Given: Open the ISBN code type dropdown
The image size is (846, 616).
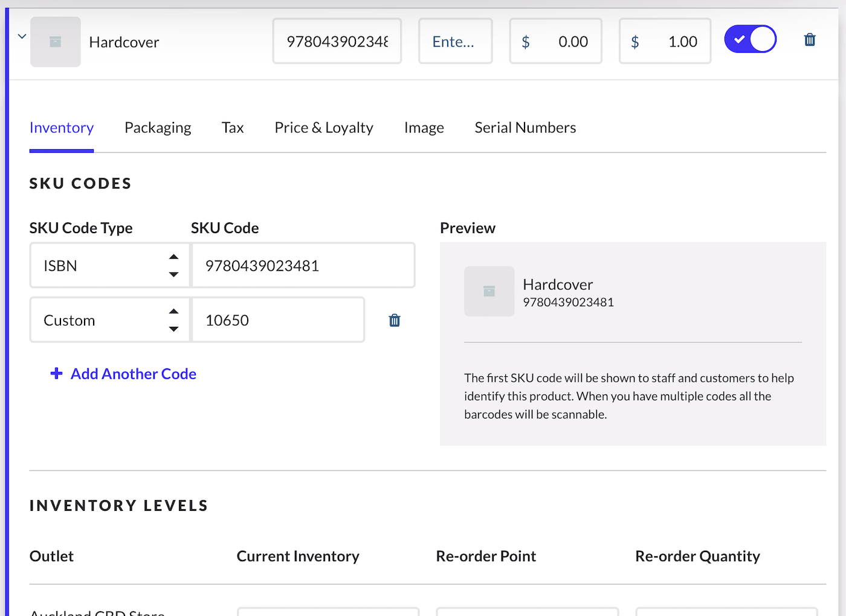Looking at the screenshot, I should 110,266.
